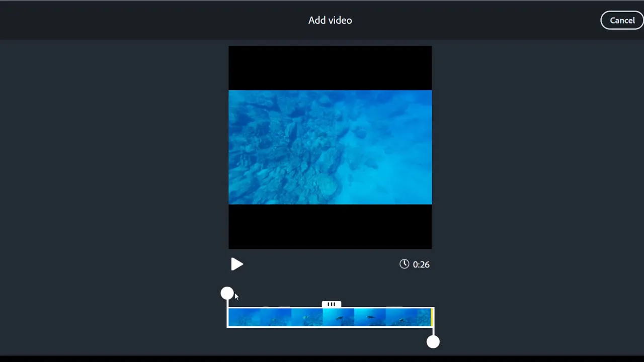Click the 0:26 duration text

421,264
